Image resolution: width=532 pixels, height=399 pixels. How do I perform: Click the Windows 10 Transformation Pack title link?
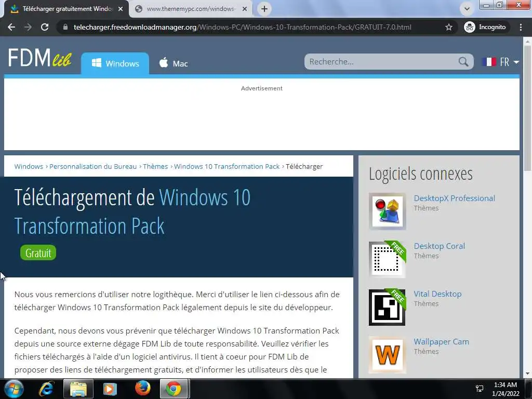[132, 211]
